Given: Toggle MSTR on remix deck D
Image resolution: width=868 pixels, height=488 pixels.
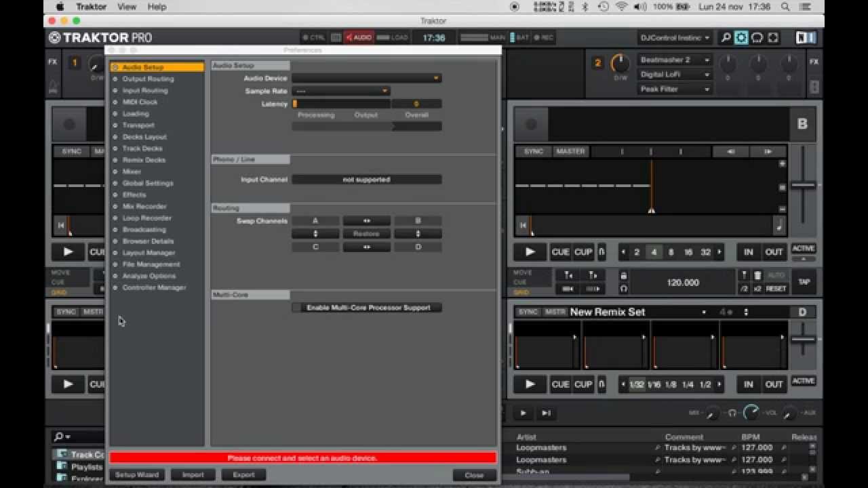Looking at the screenshot, I should [554, 312].
